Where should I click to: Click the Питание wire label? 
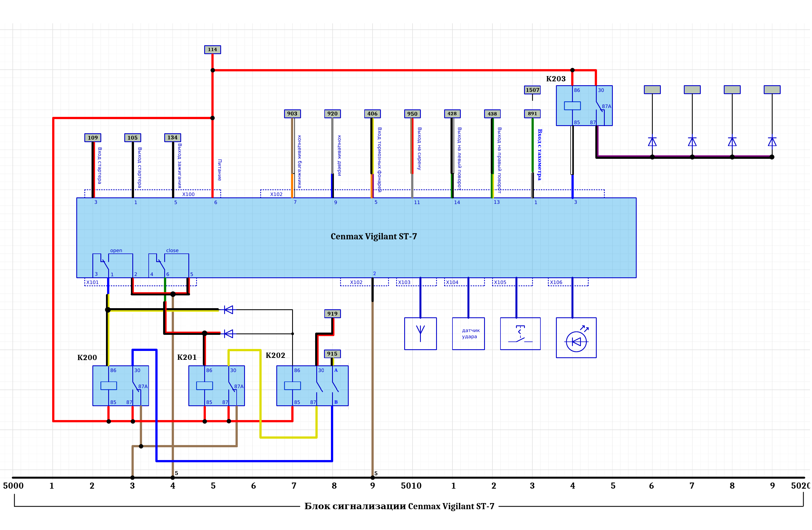click(220, 170)
